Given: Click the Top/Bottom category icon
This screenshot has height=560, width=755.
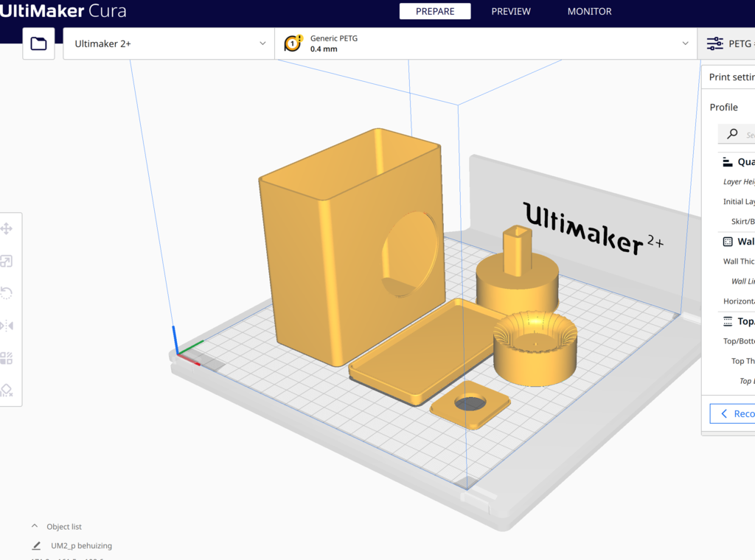Looking at the screenshot, I should click(728, 321).
